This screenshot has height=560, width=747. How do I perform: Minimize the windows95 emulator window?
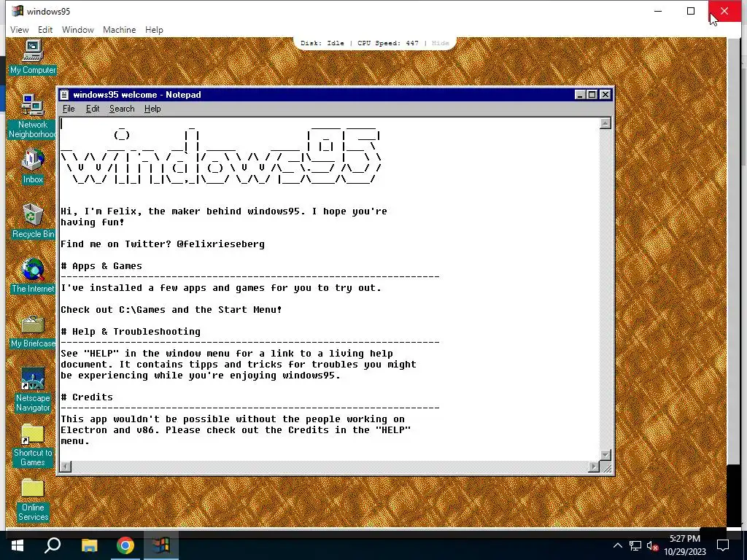pyautogui.click(x=658, y=11)
